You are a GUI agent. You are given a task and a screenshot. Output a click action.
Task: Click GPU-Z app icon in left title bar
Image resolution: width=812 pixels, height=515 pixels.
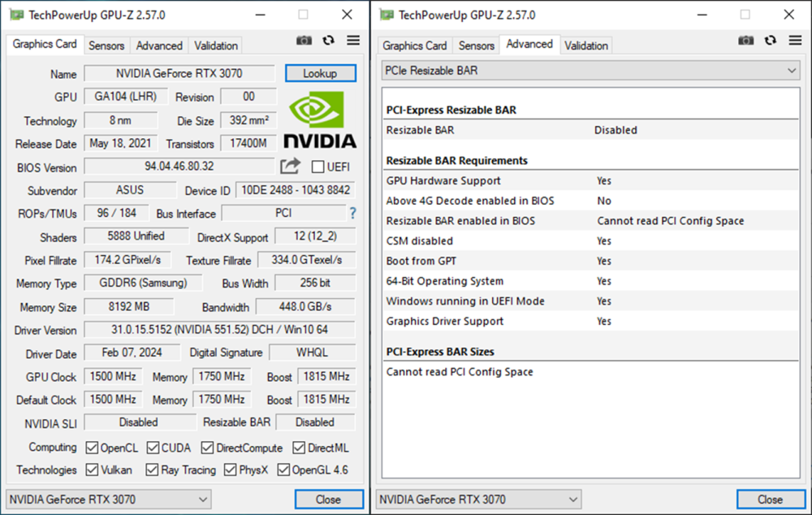point(16,15)
